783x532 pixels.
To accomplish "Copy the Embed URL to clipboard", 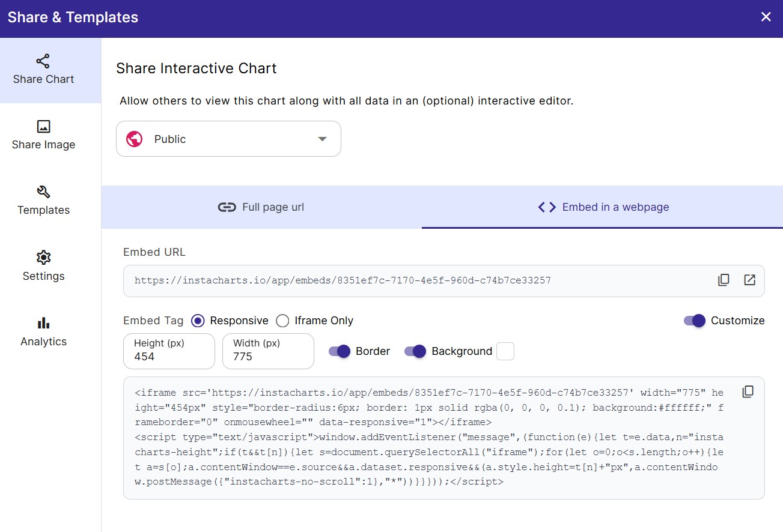I will coord(724,280).
